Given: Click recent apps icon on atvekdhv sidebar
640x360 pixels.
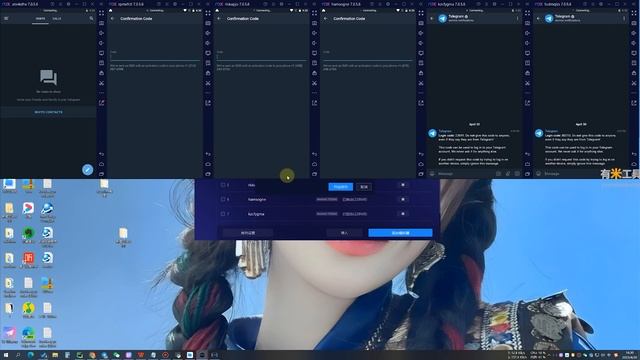Looking at the screenshot, I should [x=101, y=174].
